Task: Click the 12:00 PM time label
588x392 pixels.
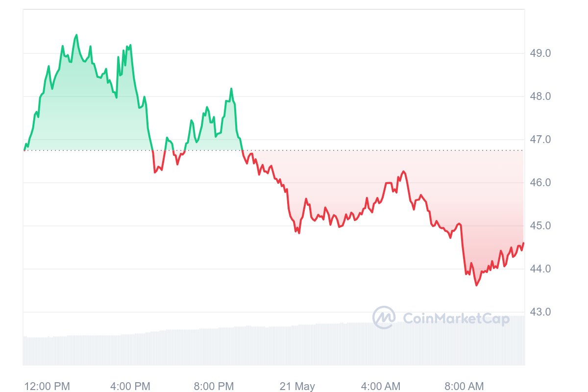Action: click(47, 386)
